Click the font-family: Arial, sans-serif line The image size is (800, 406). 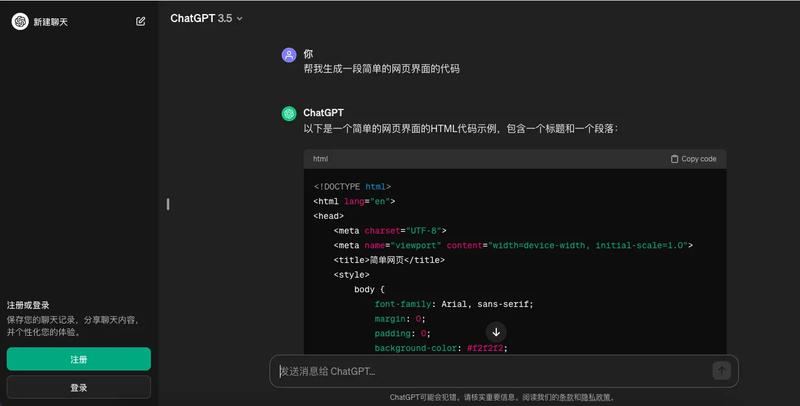tap(454, 304)
